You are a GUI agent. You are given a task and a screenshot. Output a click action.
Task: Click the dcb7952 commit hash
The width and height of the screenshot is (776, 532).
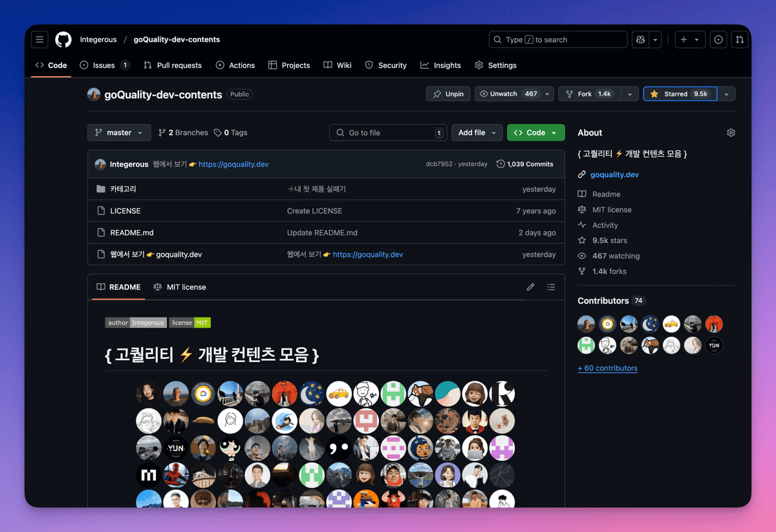click(x=439, y=164)
